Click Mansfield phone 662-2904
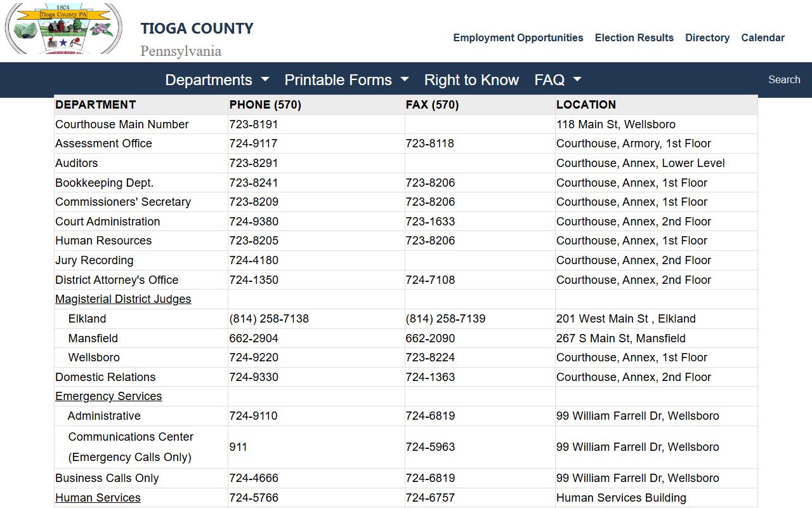The width and height of the screenshot is (812, 508). point(254,338)
